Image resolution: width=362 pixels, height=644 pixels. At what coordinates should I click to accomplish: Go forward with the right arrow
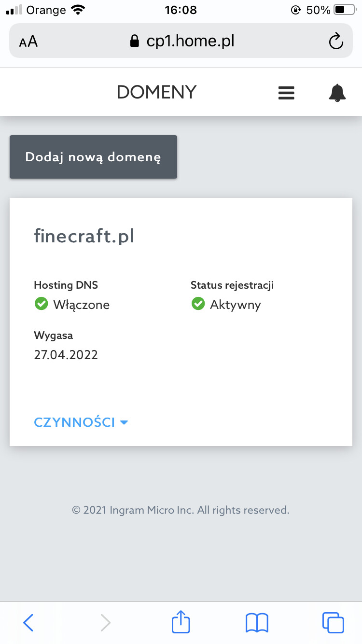pos(105,622)
